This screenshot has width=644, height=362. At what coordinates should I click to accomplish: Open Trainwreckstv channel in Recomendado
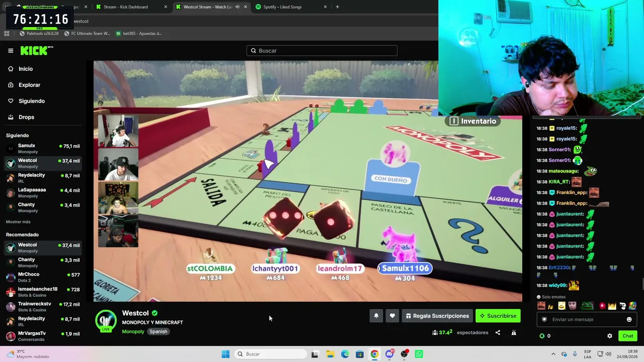(42, 306)
